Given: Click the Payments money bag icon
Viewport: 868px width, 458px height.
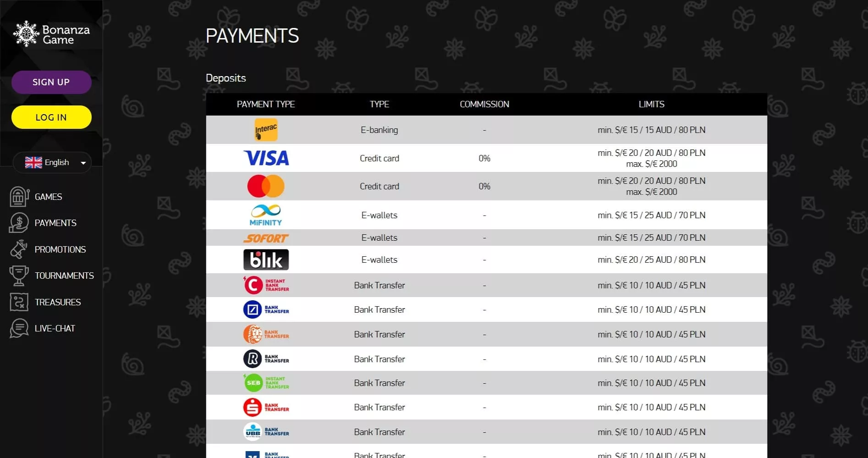Looking at the screenshot, I should coord(19,223).
